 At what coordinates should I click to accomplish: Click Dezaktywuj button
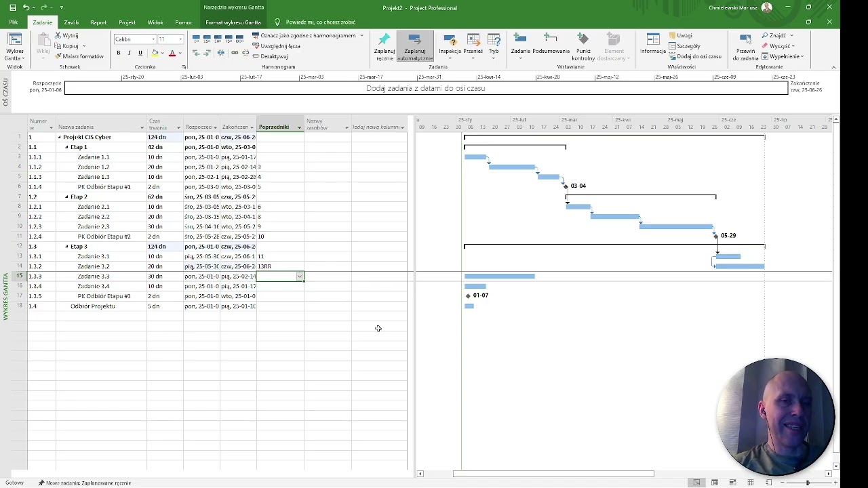(270, 56)
